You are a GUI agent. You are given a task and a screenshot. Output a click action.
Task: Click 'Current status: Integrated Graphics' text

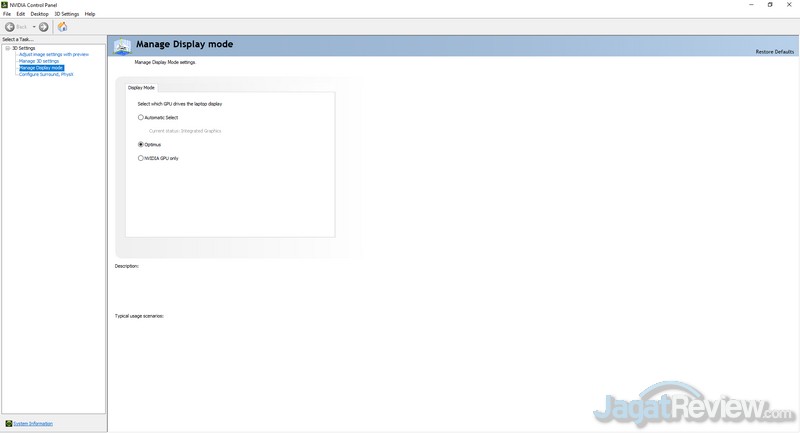[185, 131]
